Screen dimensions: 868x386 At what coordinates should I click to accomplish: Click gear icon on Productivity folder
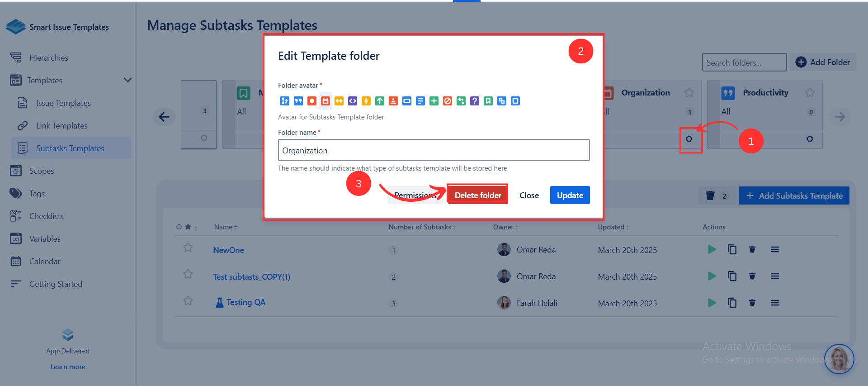(x=809, y=139)
